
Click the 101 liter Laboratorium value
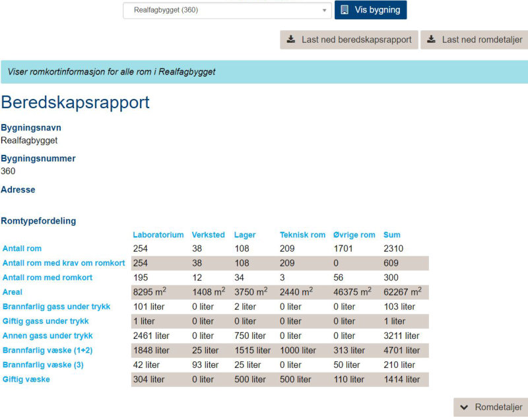pyautogui.click(x=149, y=307)
